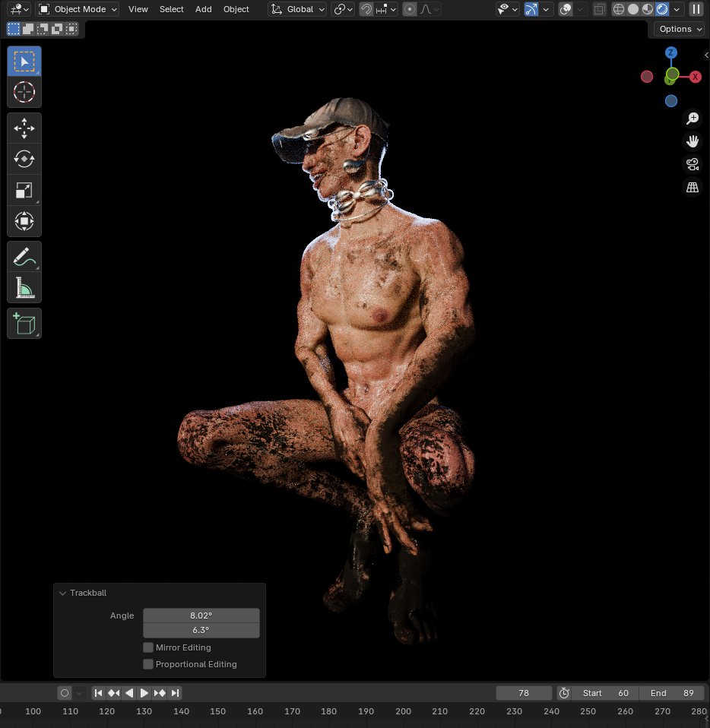Select the Add Cube tool
Viewport: 710px width, 728px height.
[x=24, y=324]
